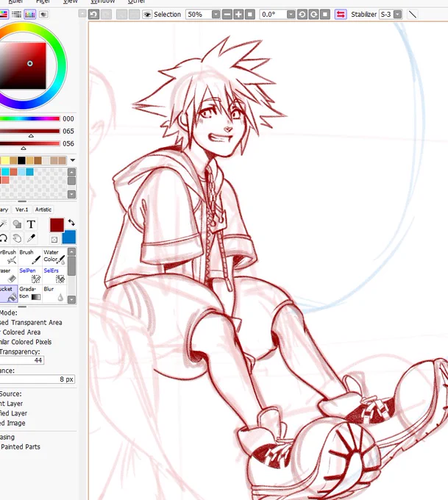448x500 pixels.
Task: Choose the SelErs selection eraser
Action: (54, 275)
